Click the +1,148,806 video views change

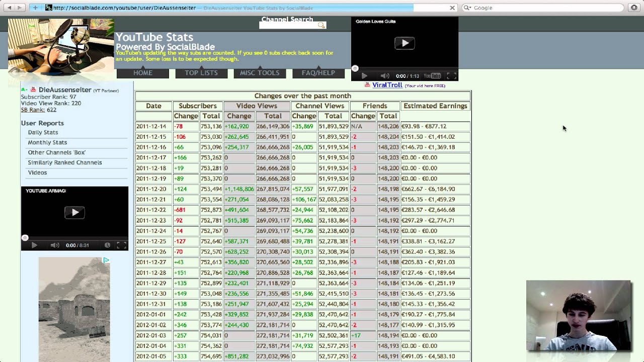239,189
